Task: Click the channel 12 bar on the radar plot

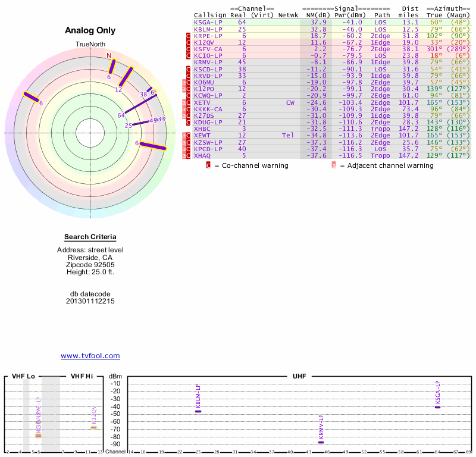Action: click(126, 76)
